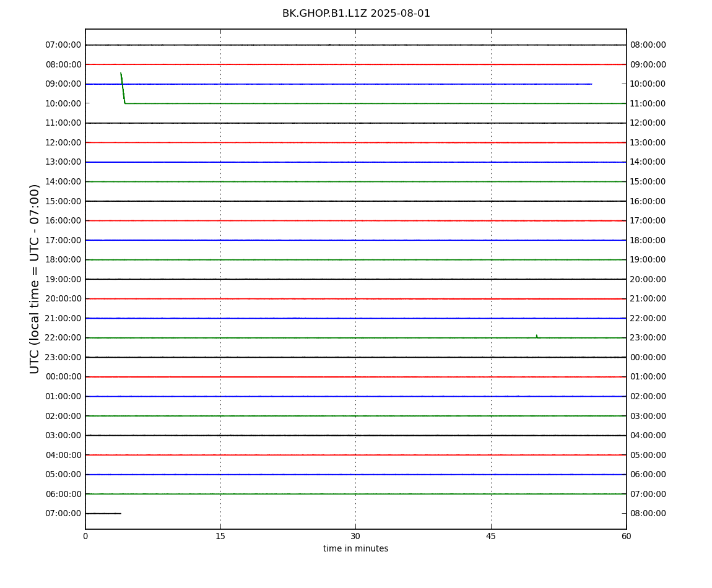712x588 pixels.
Task: Click left-axis time label 03:00:00
Action: (64, 436)
